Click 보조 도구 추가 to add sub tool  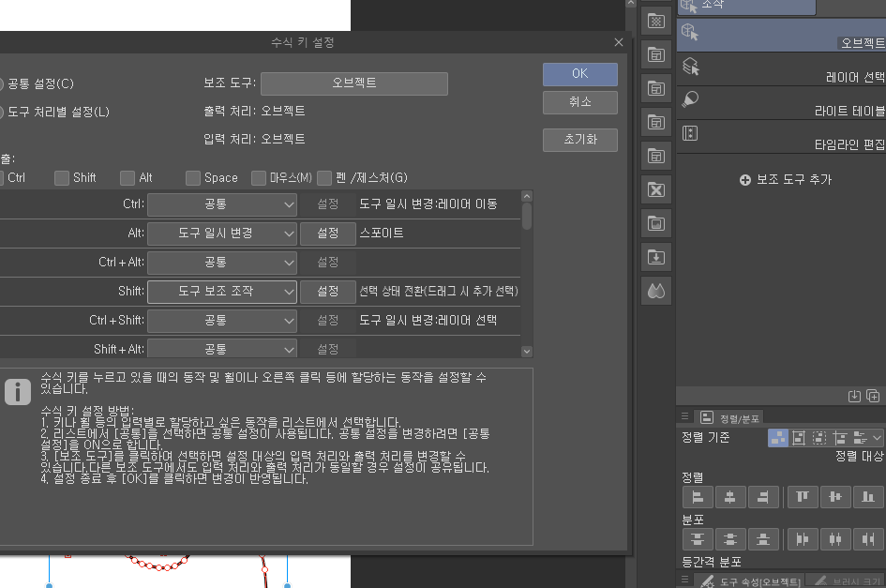pos(786,180)
